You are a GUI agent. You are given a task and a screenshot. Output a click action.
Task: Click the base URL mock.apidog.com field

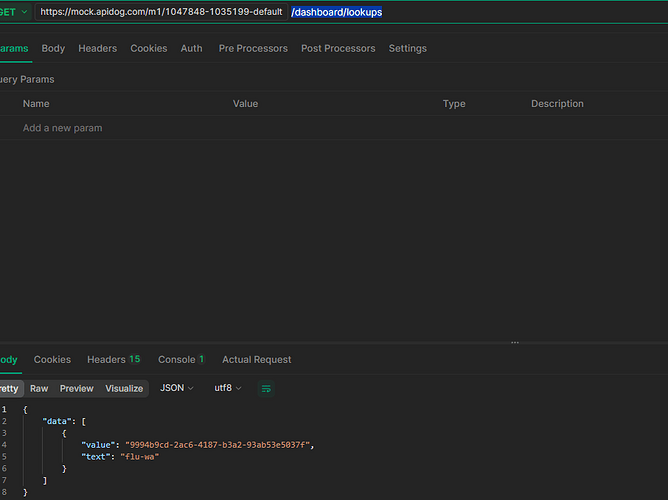pos(161,12)
